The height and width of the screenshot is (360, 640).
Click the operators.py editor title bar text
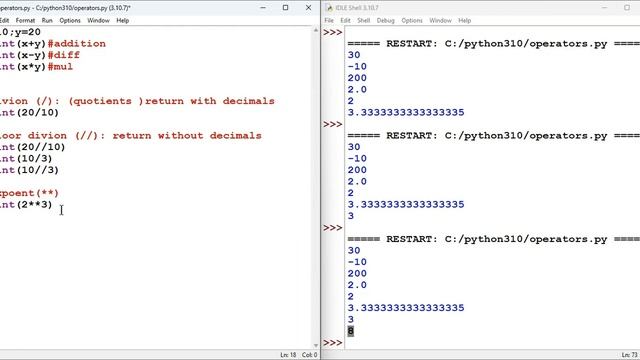coord(65,8)
